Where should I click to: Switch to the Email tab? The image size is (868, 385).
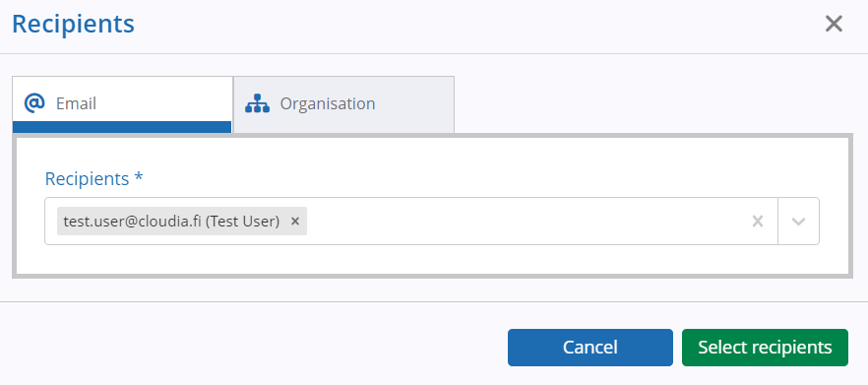click(122, 104)
